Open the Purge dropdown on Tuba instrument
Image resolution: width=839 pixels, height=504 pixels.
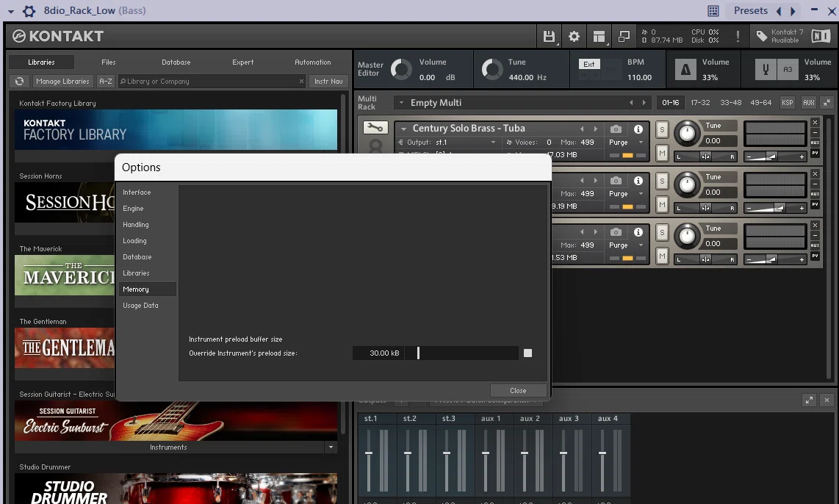641,143
